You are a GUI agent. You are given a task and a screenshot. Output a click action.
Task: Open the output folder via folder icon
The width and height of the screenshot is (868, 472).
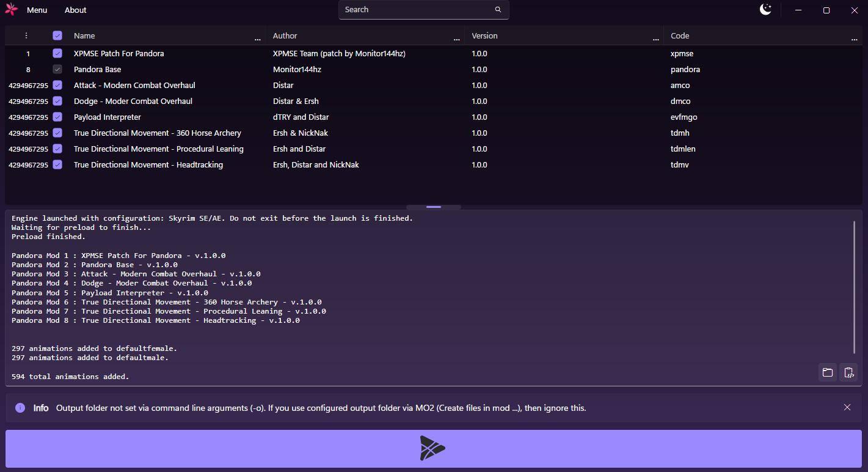[827, 372]
